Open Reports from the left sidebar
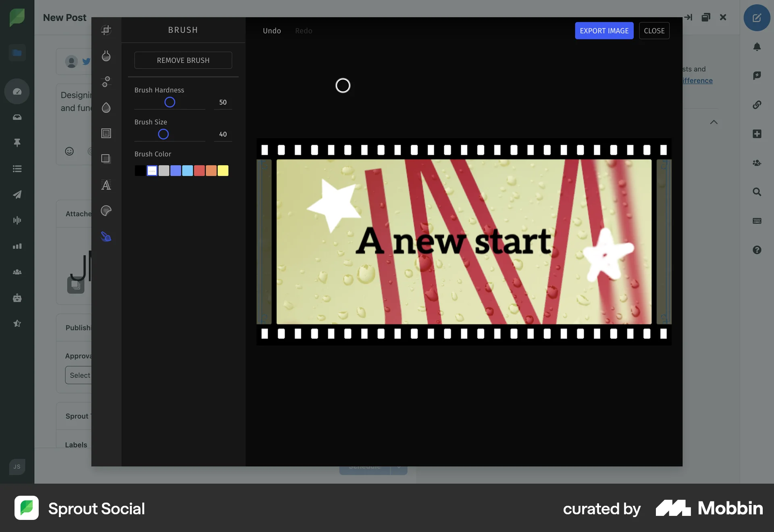 [17, 246]
